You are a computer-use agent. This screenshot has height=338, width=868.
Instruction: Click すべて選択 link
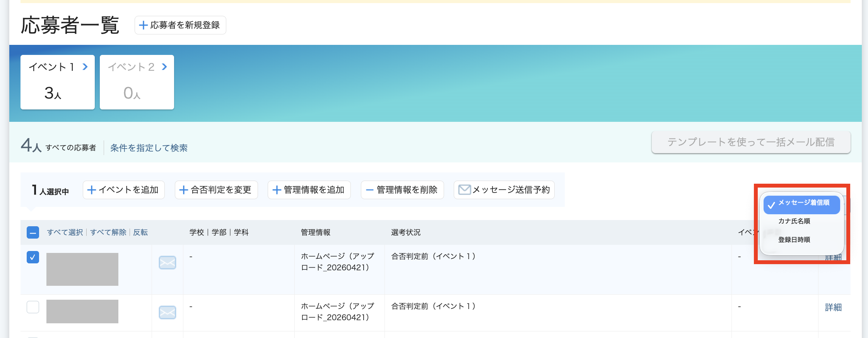(x=65, y=232)
